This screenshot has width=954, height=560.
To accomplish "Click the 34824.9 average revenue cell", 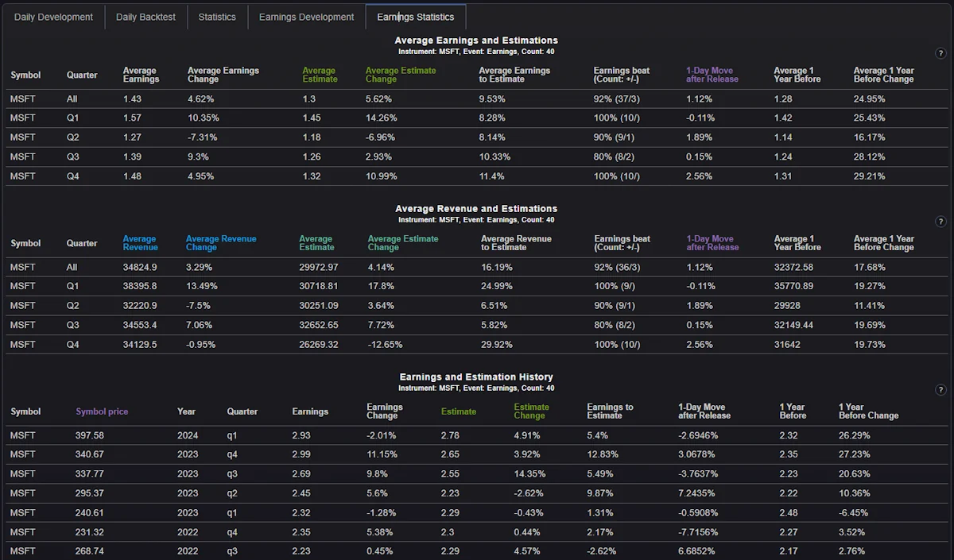I will pos(140,267).
